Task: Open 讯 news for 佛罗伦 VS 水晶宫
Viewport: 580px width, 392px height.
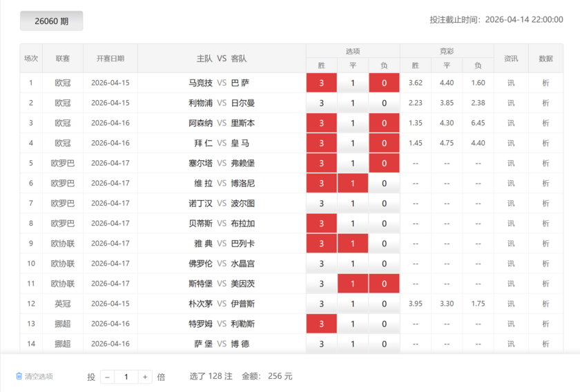Action: (511, 264)
